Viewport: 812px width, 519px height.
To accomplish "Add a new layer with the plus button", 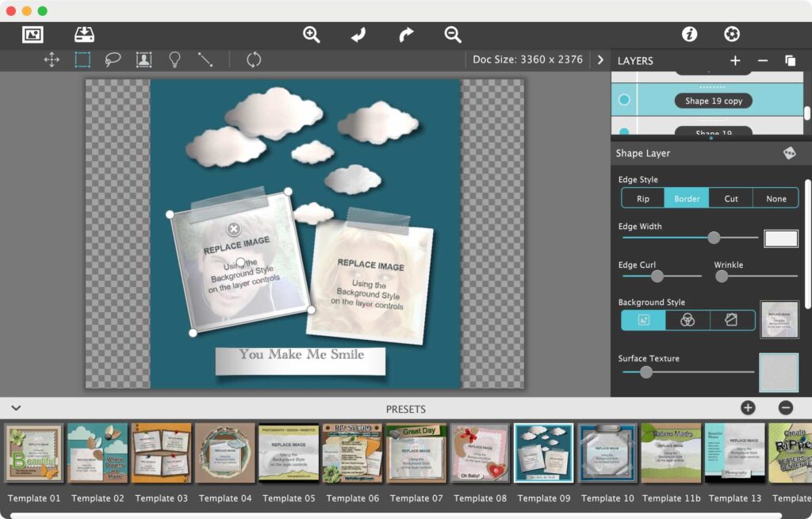I will click(x=734, y=60).
